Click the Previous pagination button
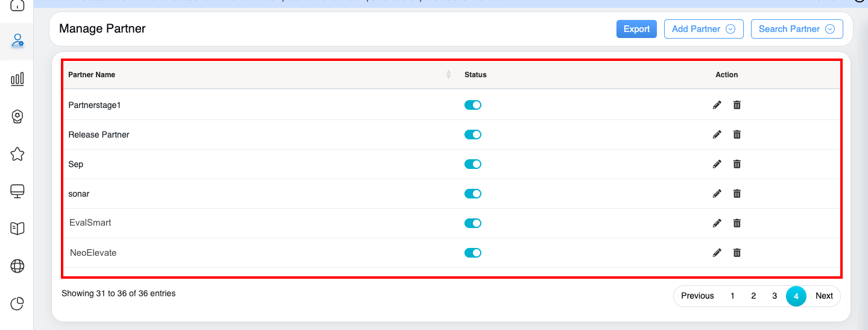 click(x=697, y=296)
